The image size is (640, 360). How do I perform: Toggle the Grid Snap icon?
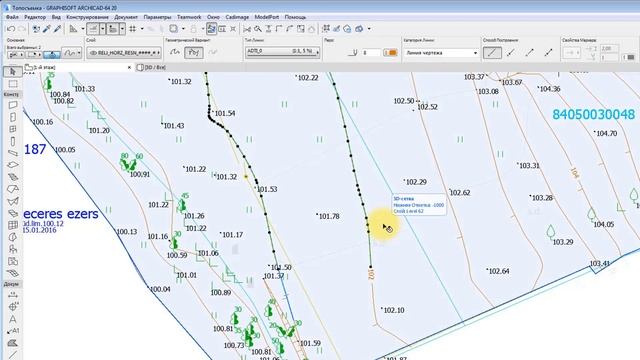pos(133,29)
